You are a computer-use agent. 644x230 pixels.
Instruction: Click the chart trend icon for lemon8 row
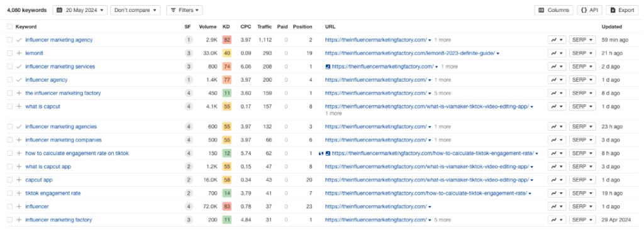point(557,53)
